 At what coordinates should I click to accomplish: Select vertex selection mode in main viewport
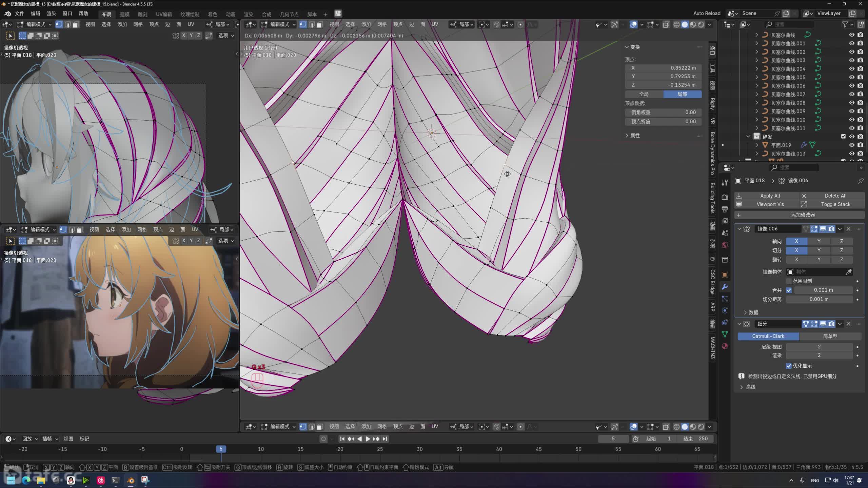tap(303, 24)
